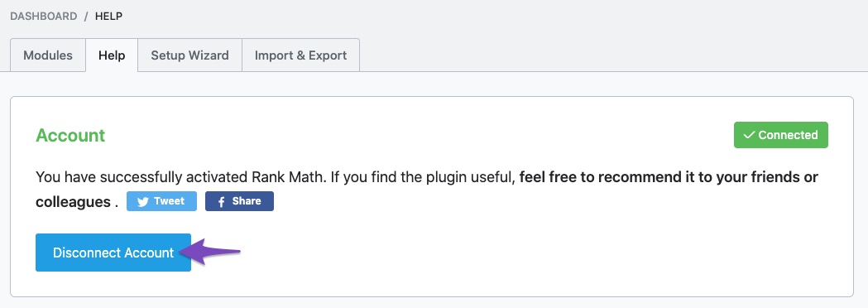Open the Setup Wizard tab

coord(189,55)
